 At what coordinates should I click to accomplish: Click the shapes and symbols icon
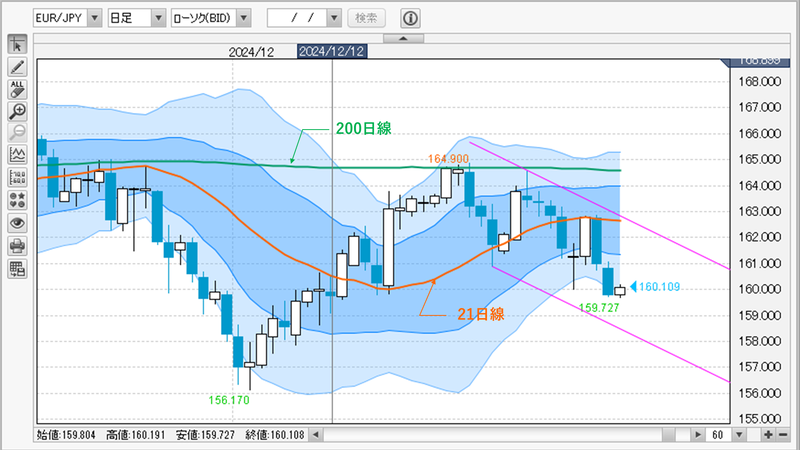point(17,200)
